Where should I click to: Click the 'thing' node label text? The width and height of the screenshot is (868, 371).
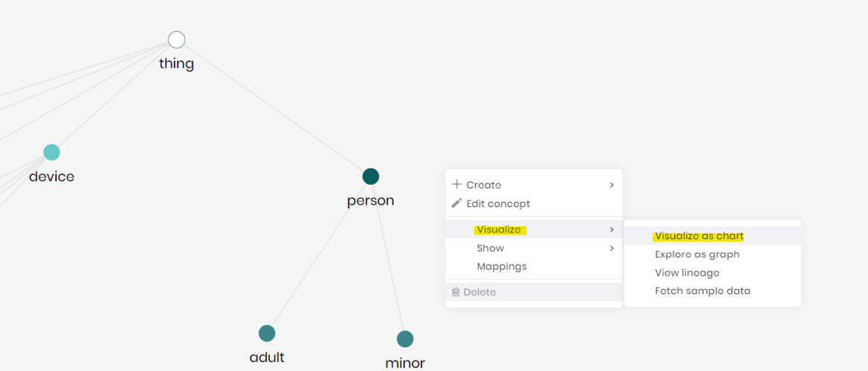click(177, 64)
